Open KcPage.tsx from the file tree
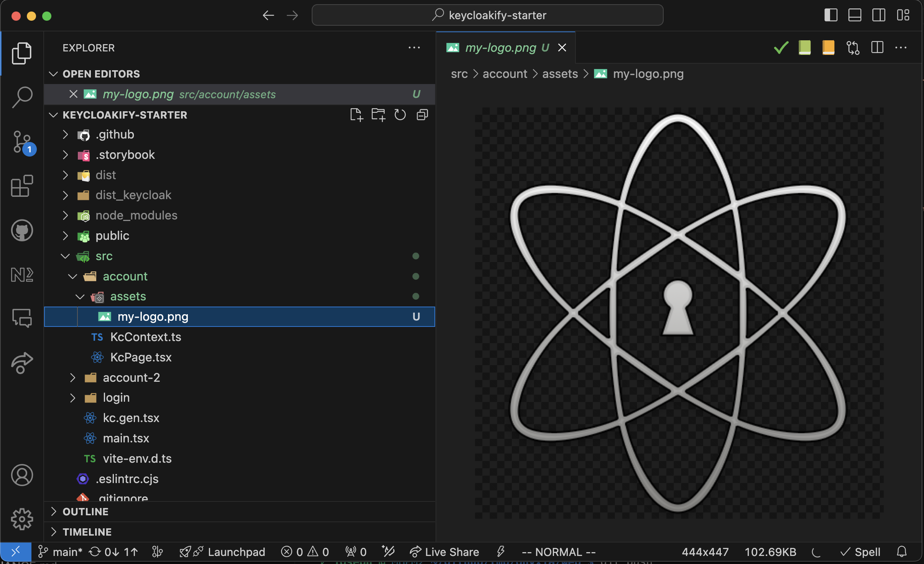 click(x=141, y=357)
